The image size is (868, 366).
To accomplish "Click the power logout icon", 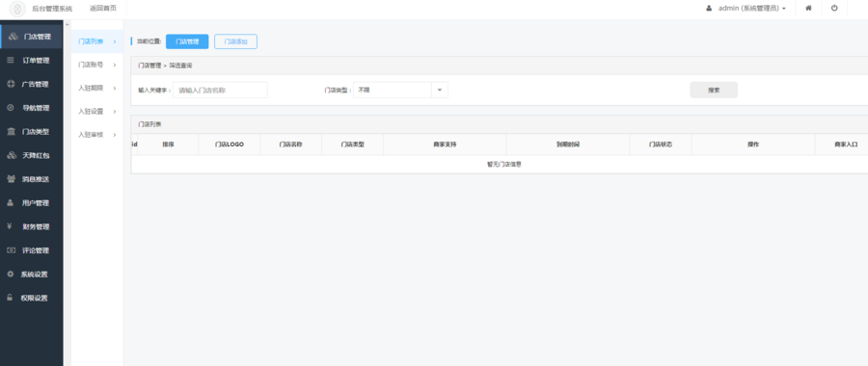I will pyautogui.click(x=834, y=9).
